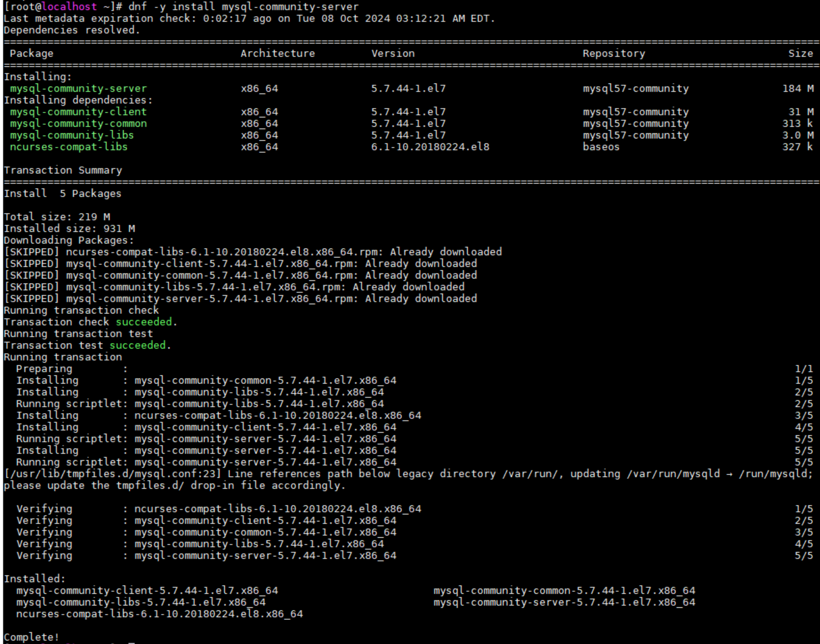Click the 'Installed size: 931 M' line
This screenshot has width=820, height=644.
pos(69,229)
